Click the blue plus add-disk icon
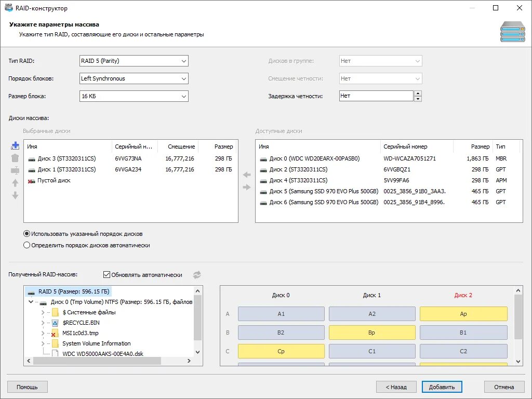Image resolution: width=532 pixels, height=399 pixels. point(15,145)
